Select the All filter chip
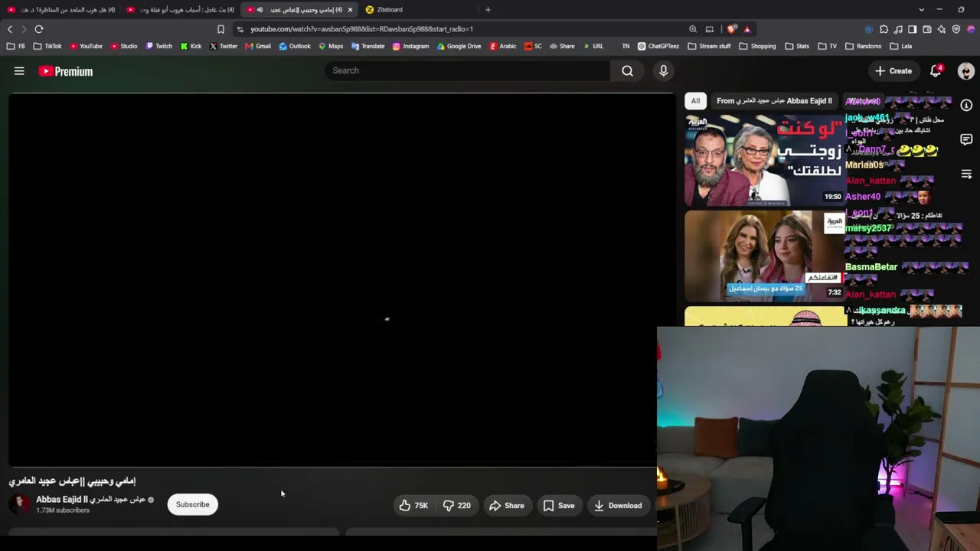Viewport: 980px width, 551px height. tap(695, 101)
